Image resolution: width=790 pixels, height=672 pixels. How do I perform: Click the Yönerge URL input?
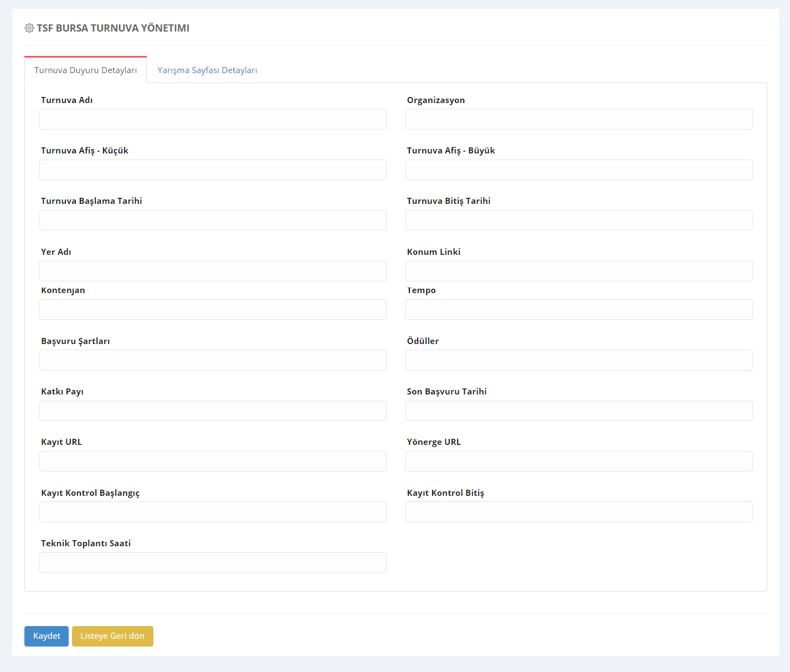click(x=578, y=461)
